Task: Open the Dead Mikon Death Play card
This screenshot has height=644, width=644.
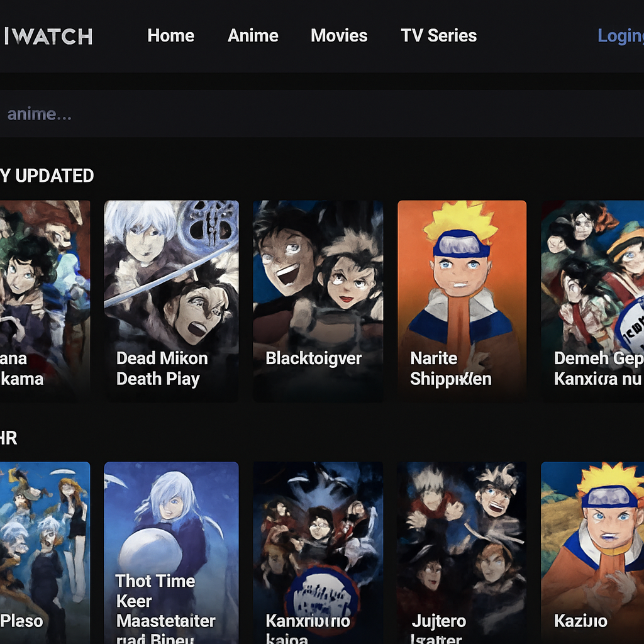Action: [171, 301]
